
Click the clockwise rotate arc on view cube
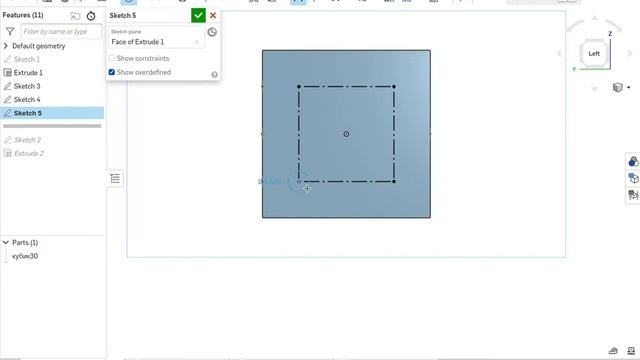point(613,25)
